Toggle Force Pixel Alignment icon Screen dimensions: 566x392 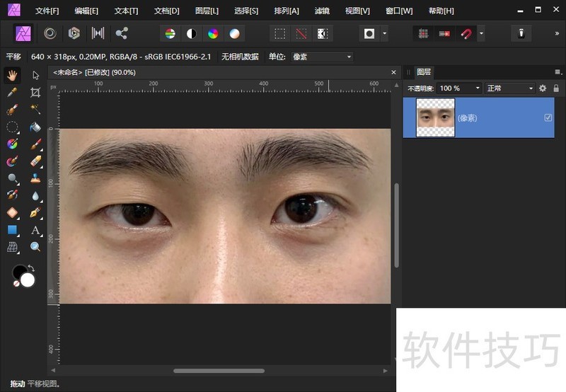click(x=444, y=34)
